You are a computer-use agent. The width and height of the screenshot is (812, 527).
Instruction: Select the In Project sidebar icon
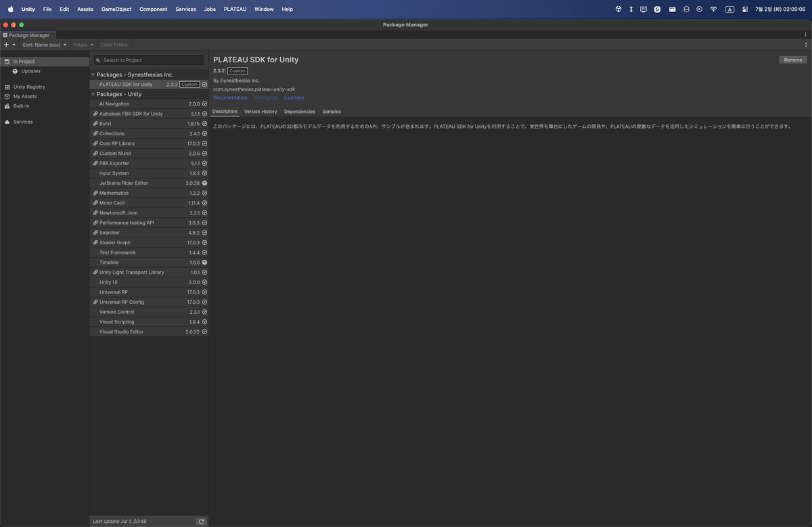tap(5, 61)
